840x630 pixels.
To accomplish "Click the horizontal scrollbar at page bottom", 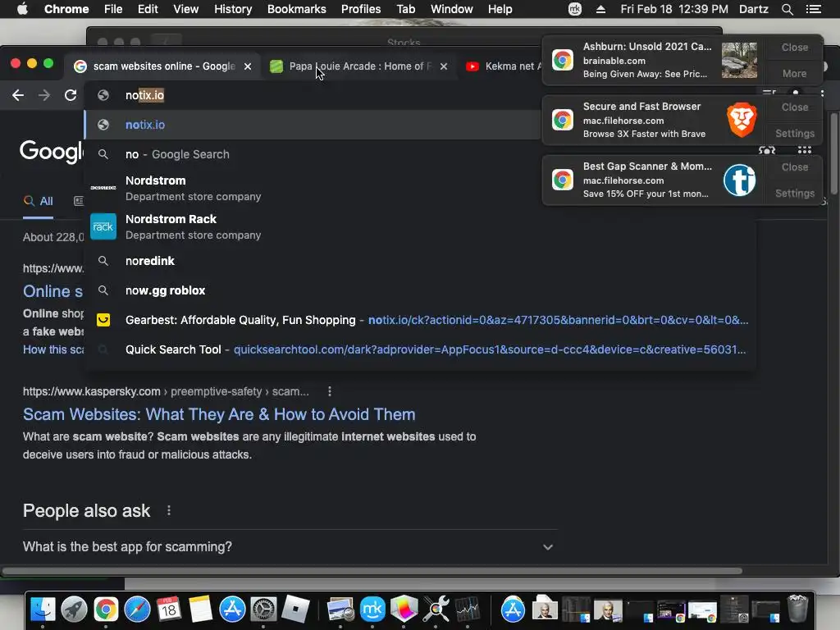I will tap(372, 571).
